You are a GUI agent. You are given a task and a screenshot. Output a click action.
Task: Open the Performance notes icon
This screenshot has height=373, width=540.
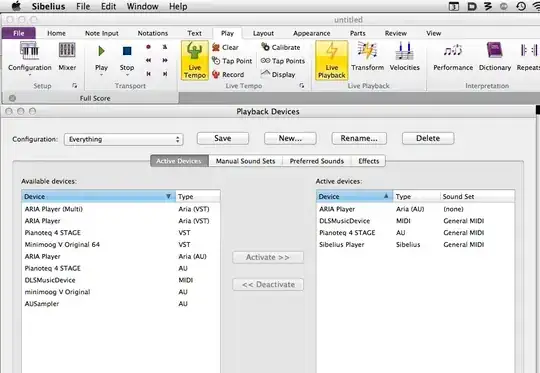[x=453, y=51]
